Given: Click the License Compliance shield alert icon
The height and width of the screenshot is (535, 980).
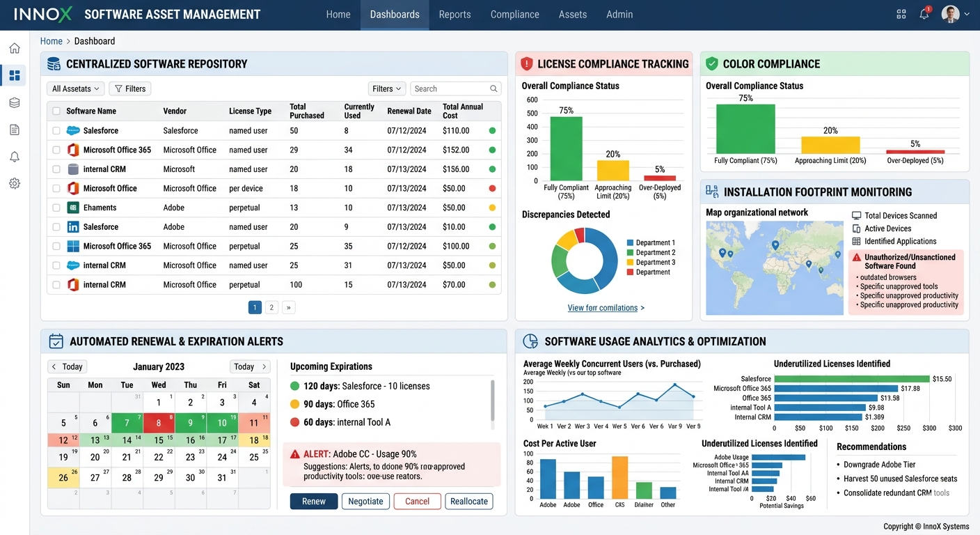Looking at the screenshot, I should (x=526, y=63).
